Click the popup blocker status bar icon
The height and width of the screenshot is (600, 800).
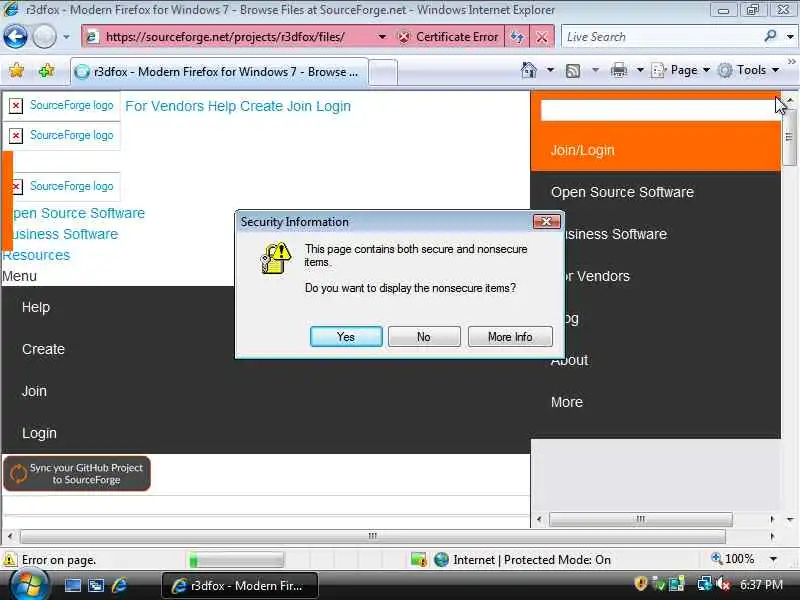tap(418, 560)
